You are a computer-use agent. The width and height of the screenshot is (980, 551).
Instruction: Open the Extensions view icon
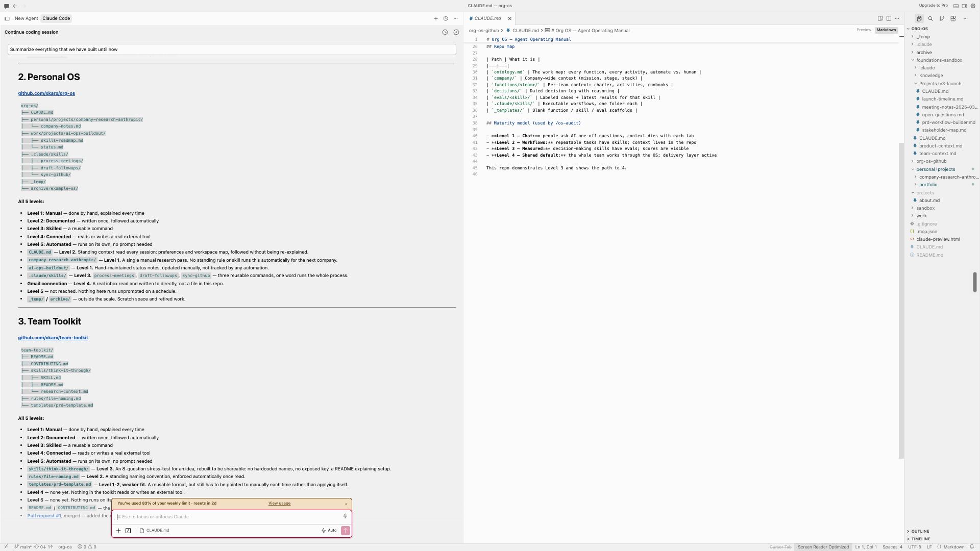pyautogui.click(x=953, y=18)
